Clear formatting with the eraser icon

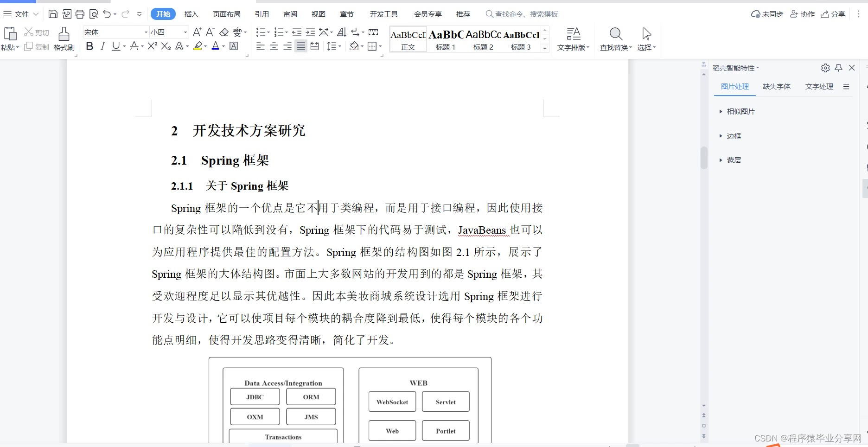point(224,32)
